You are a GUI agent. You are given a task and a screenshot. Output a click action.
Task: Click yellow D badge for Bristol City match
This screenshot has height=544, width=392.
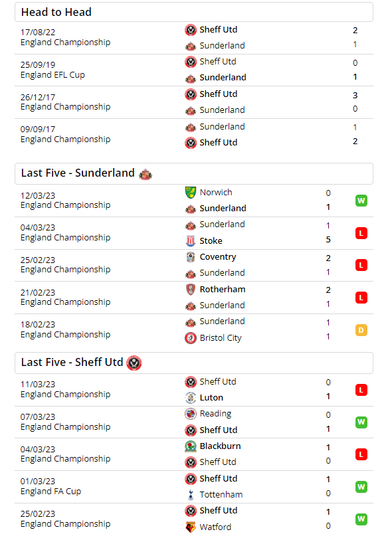tap(361, 330)
